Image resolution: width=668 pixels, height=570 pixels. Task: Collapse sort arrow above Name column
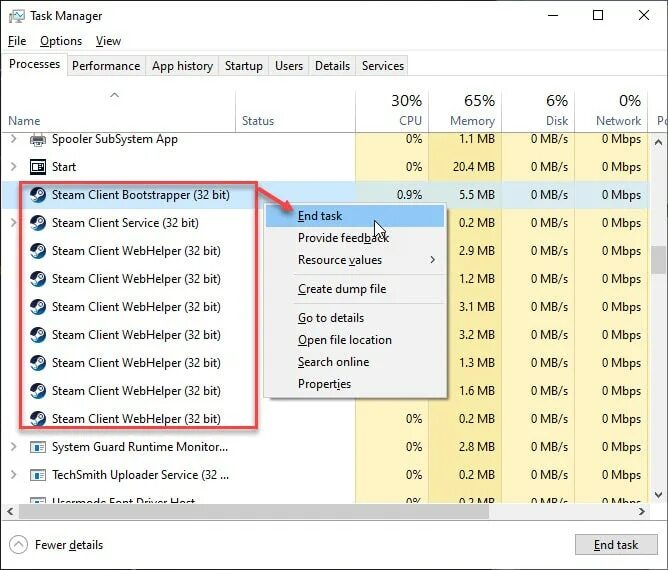click(x=114, y=95)
